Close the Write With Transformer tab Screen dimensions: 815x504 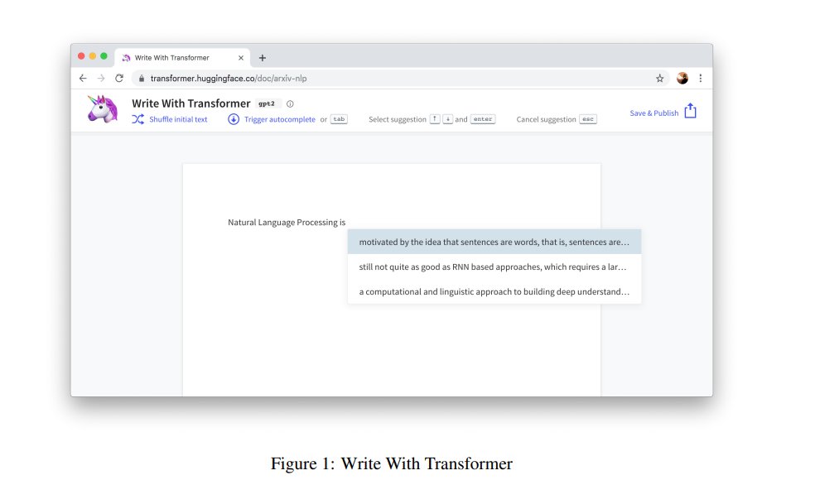[x=241, y=58]
